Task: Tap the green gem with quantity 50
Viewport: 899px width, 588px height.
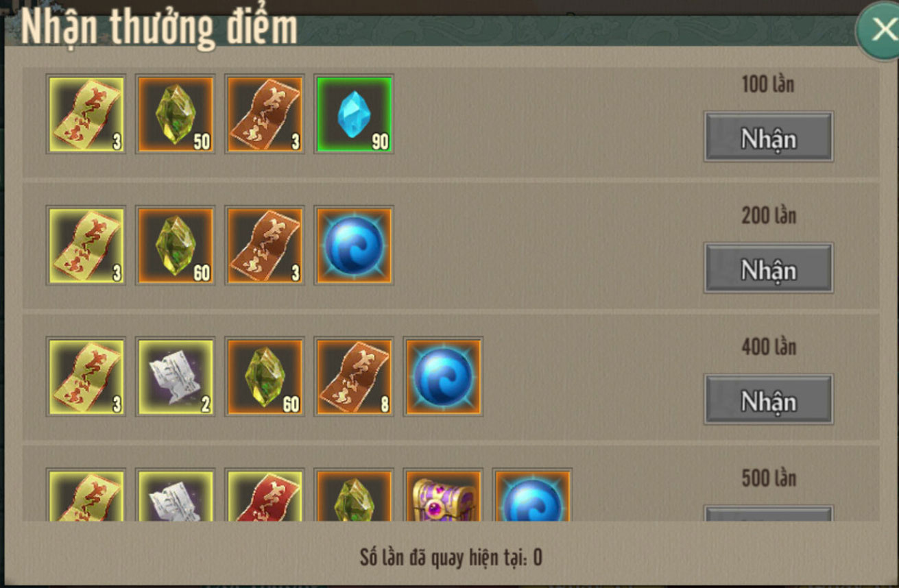Action: (176, 114)
